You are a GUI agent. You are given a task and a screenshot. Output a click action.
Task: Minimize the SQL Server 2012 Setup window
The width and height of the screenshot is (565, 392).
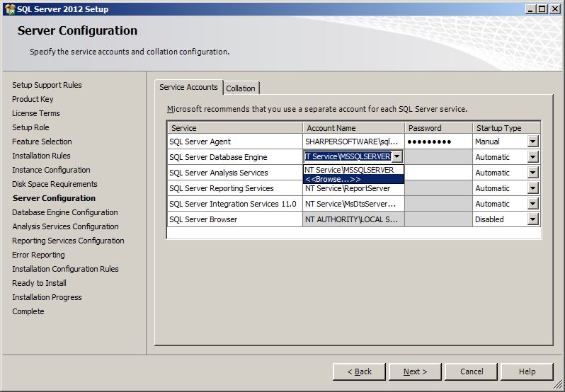point(530,9)
